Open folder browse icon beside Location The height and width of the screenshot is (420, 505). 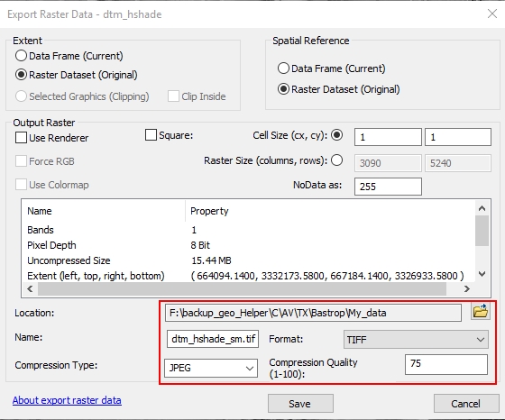[480, 311]
